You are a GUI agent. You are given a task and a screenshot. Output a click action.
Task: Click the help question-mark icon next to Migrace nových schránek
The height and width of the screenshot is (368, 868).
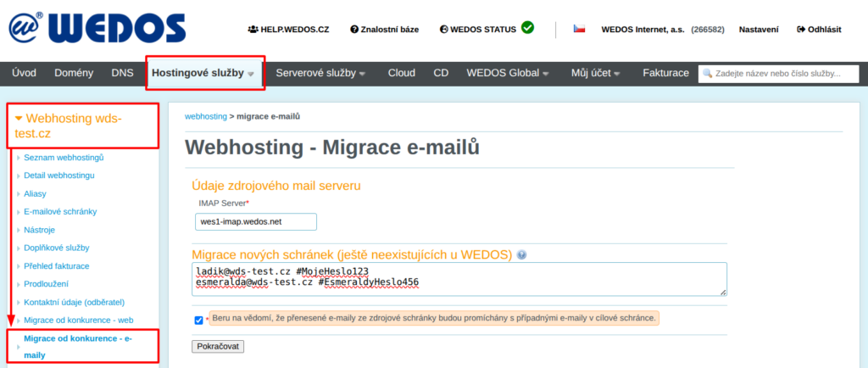click(x=521, y=255)
